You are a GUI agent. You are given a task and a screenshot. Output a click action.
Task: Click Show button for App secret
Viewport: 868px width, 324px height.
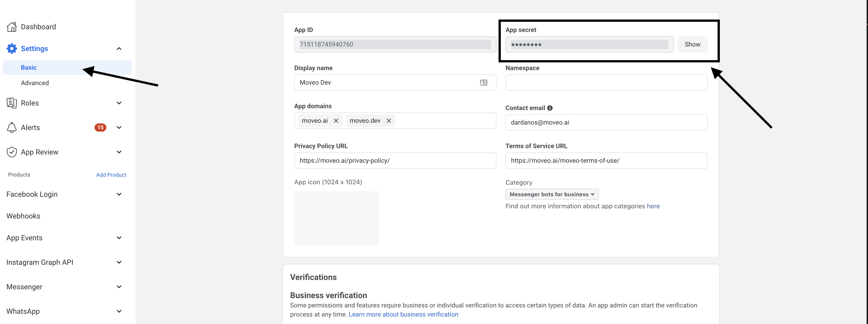(692, 44)
